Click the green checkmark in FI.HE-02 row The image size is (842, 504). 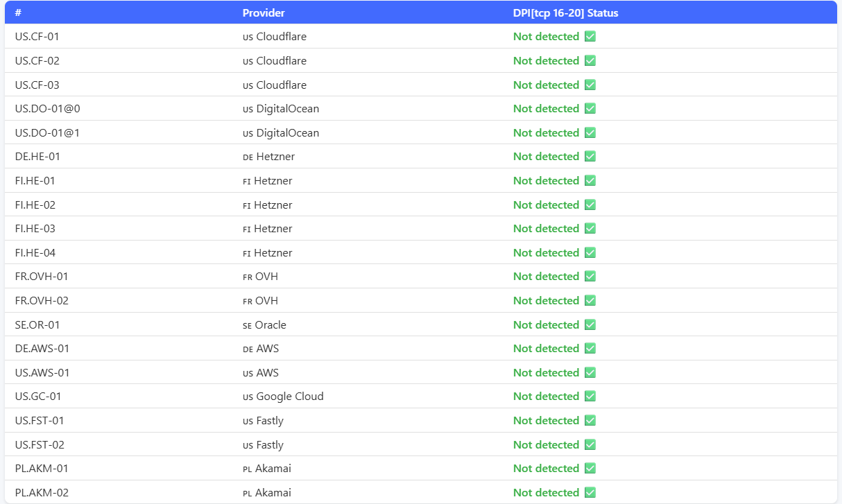pos(590,205)
